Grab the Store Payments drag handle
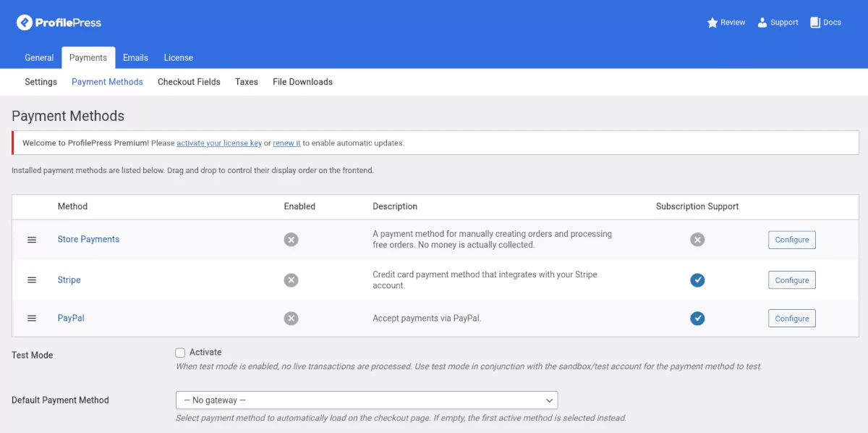The width and height of the screenshot is (868, 433). (x=32, y=240)
